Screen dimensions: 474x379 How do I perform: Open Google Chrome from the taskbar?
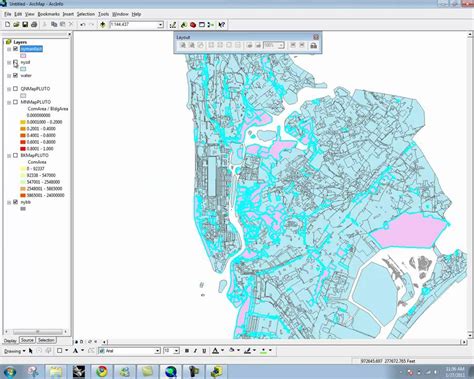(x=102, y=371)
